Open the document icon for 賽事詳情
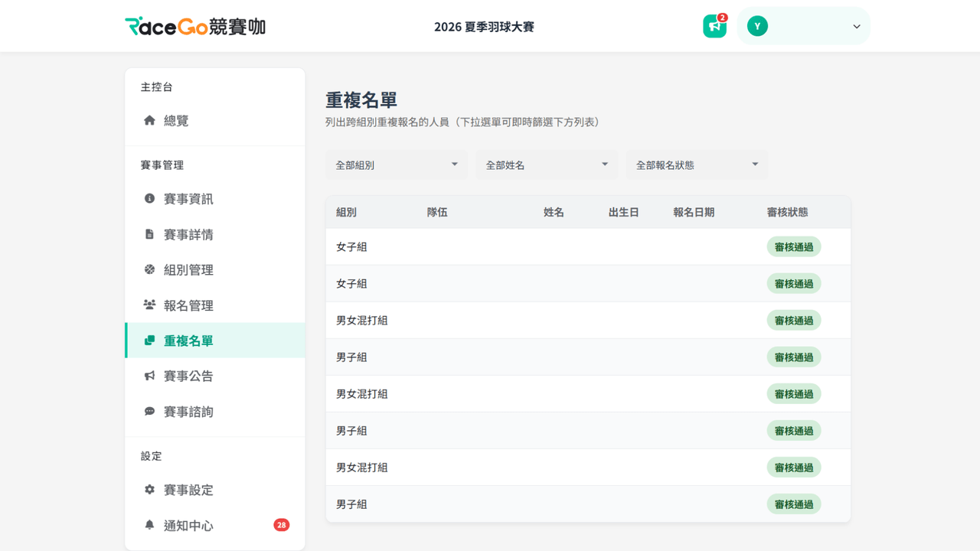Screen dimensions: 980x551 pos(149,234)
